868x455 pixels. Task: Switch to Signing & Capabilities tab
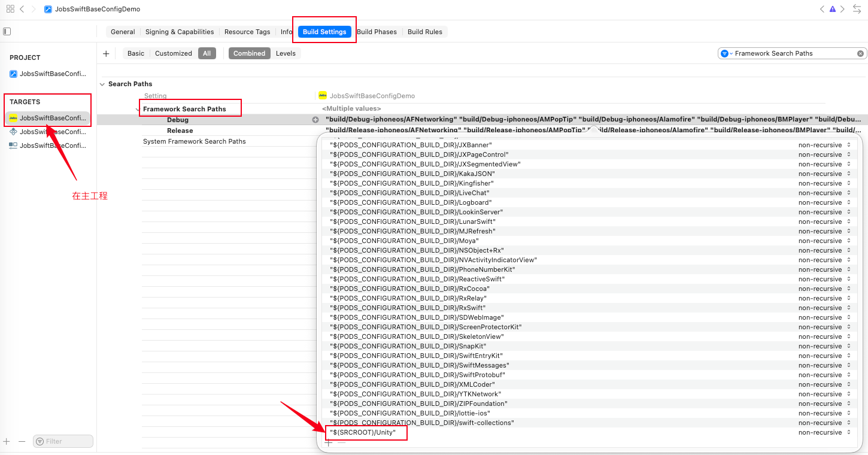tap(180, 32)
